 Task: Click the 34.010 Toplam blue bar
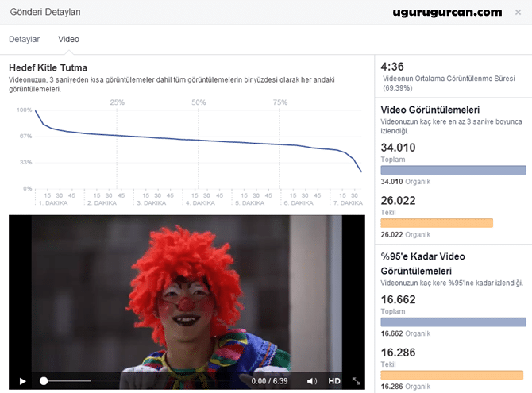click(453, 170)
